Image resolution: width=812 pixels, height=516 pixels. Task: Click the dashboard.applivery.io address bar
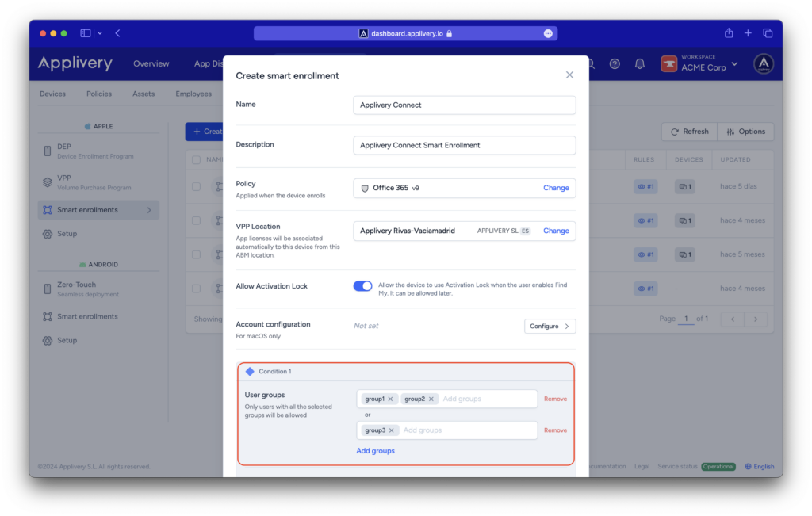(405, 33)
